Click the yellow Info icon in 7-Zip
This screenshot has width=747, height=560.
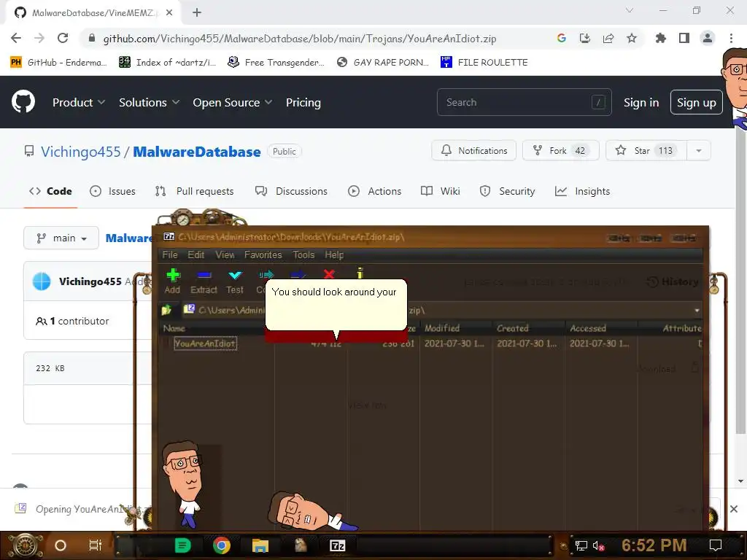360,273
